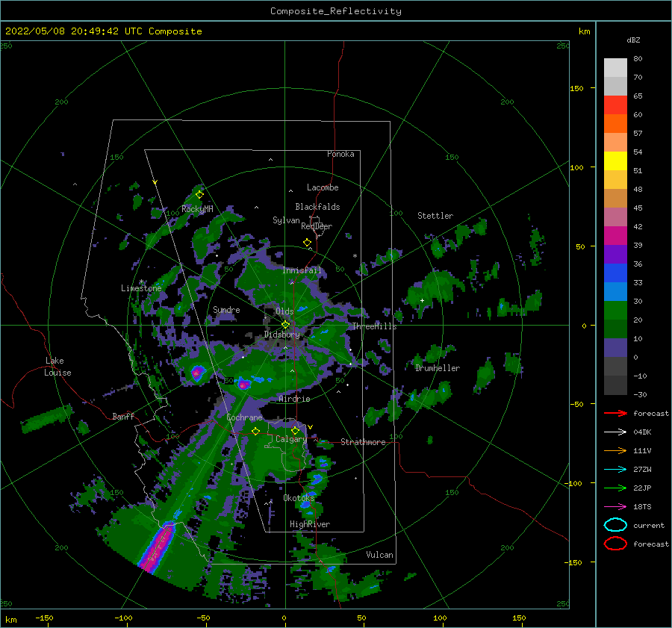This screenshot has width=672, height=628.
Task: Click the cyan 27ZW arrow icon
Action: pyautogui.click(x=615, y=470)
